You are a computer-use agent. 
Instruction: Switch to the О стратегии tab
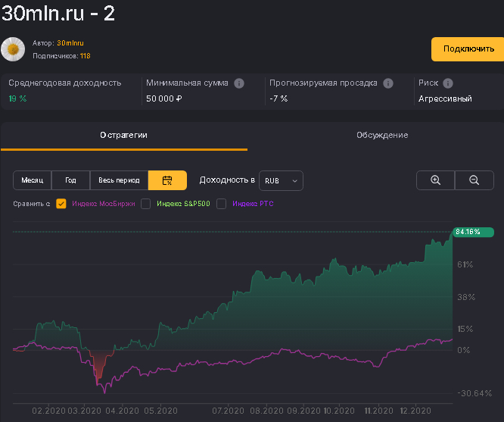124,135
